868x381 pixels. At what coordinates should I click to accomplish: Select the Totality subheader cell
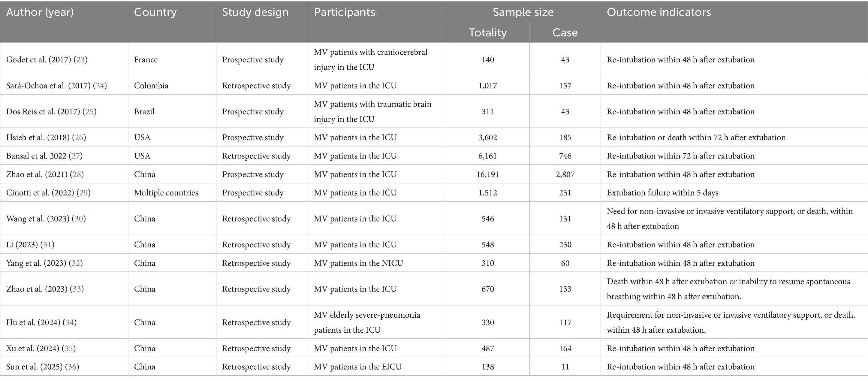[488, 33]
